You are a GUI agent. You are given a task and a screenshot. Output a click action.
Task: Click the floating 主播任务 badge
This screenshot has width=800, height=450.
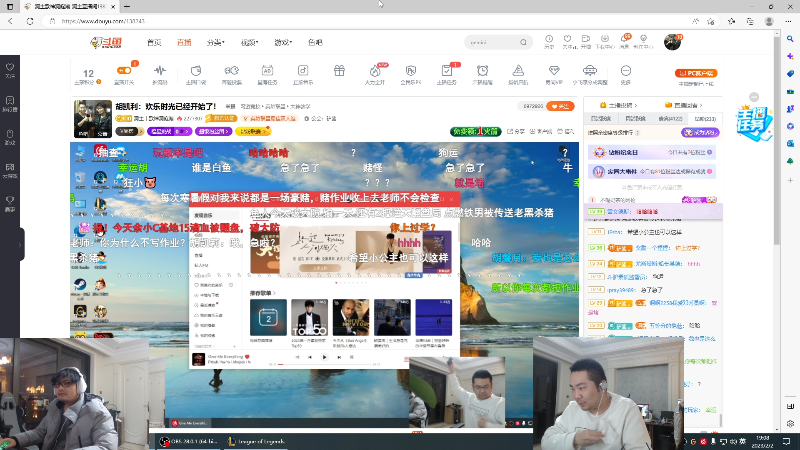[x=754, y=123]
